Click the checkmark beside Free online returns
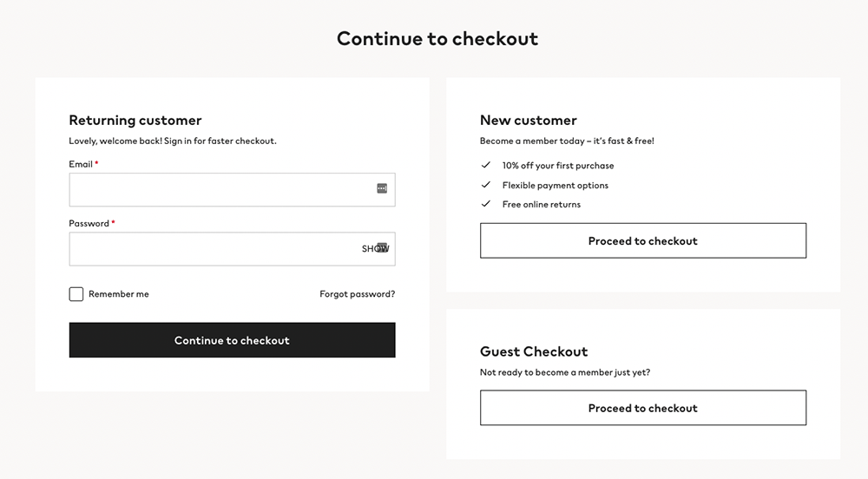This screenshot has width=868, height=479. coord(486,204)
